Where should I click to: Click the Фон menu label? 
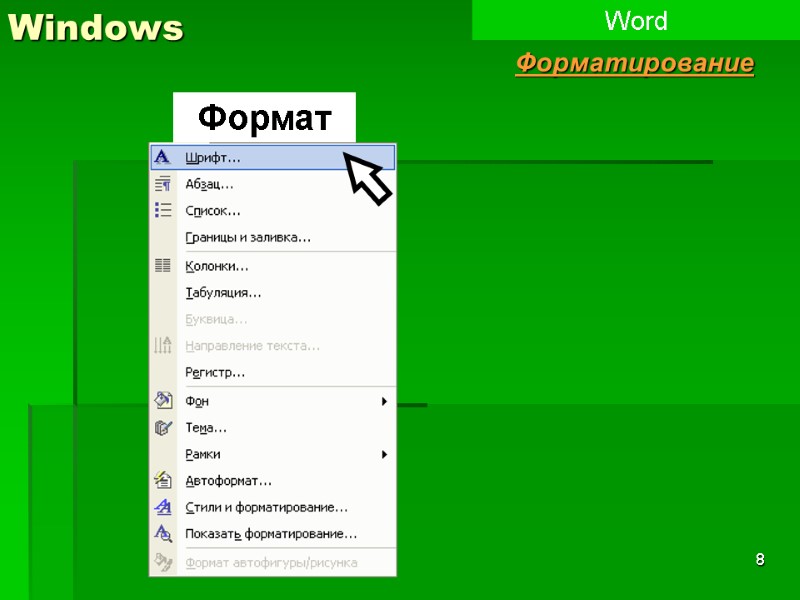197,401
